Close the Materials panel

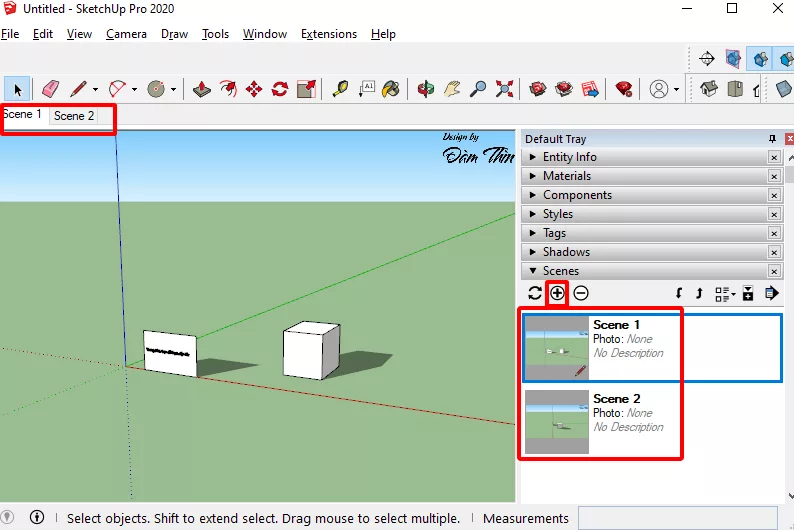point(774,176)
